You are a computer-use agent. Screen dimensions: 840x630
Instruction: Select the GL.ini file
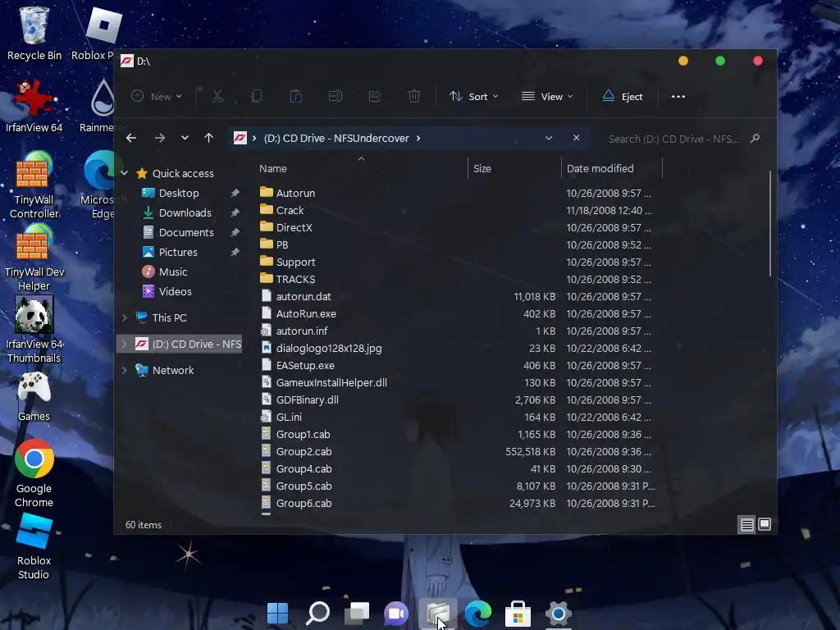[x=289, y=417]
